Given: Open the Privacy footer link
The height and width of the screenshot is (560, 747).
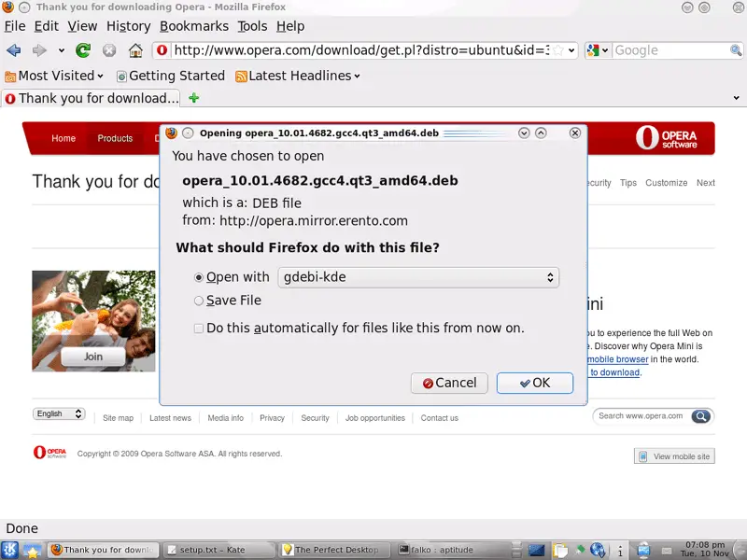Looking at the screenshot, I should pyautogui.click(x=272, y=418).
